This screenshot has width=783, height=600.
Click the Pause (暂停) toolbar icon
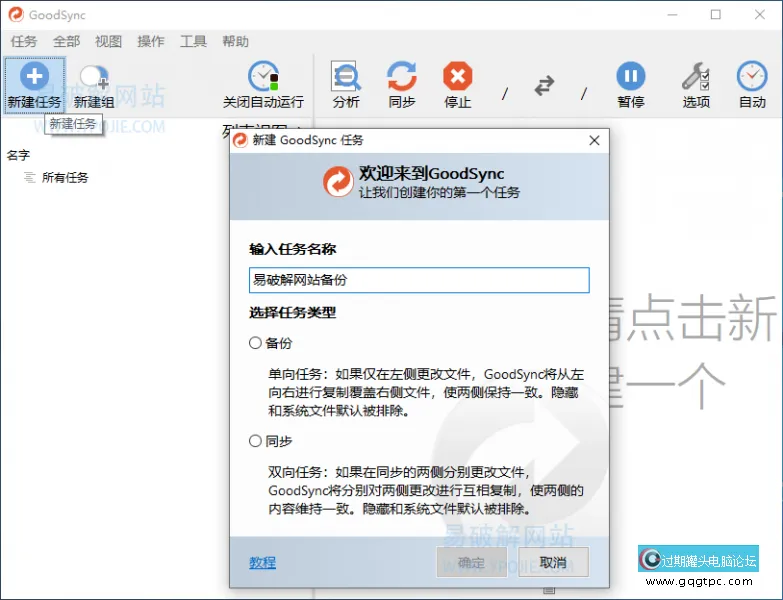(x=631, y=76)
